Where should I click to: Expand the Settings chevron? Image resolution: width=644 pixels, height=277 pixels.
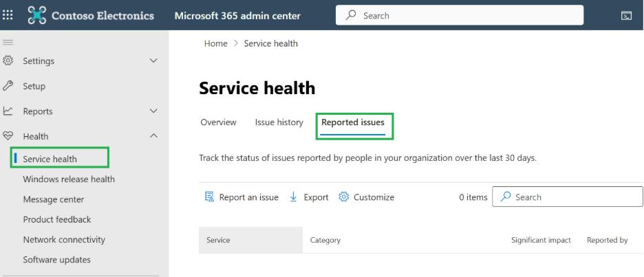[153, 60]
